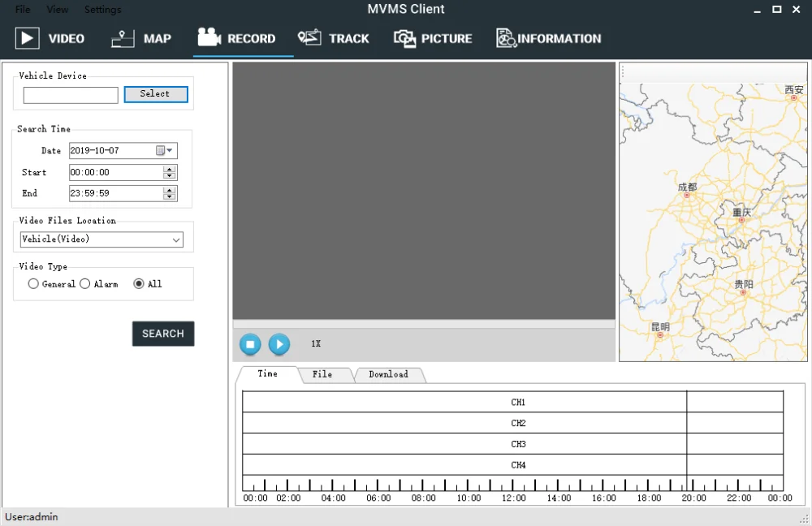This screenshot has height=526, width=812.
Task: Select the All video type radio
Action: coord(138,284)
